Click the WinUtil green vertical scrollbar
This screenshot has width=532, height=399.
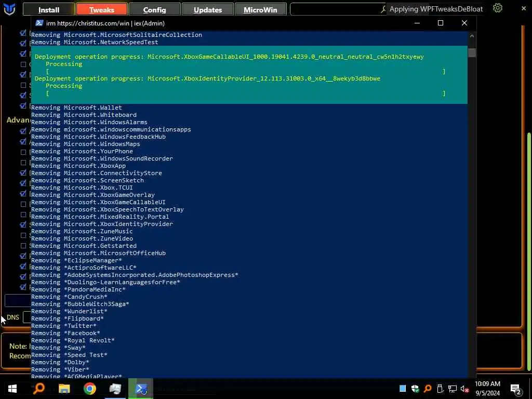tap(529, 251)
